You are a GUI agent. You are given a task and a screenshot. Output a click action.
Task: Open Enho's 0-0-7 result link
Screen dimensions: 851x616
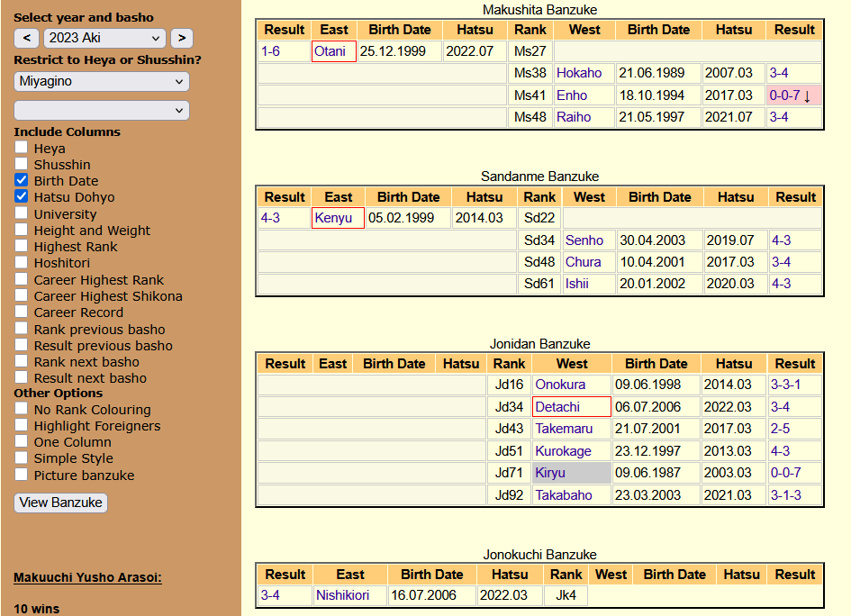click(x=784, y=95)
